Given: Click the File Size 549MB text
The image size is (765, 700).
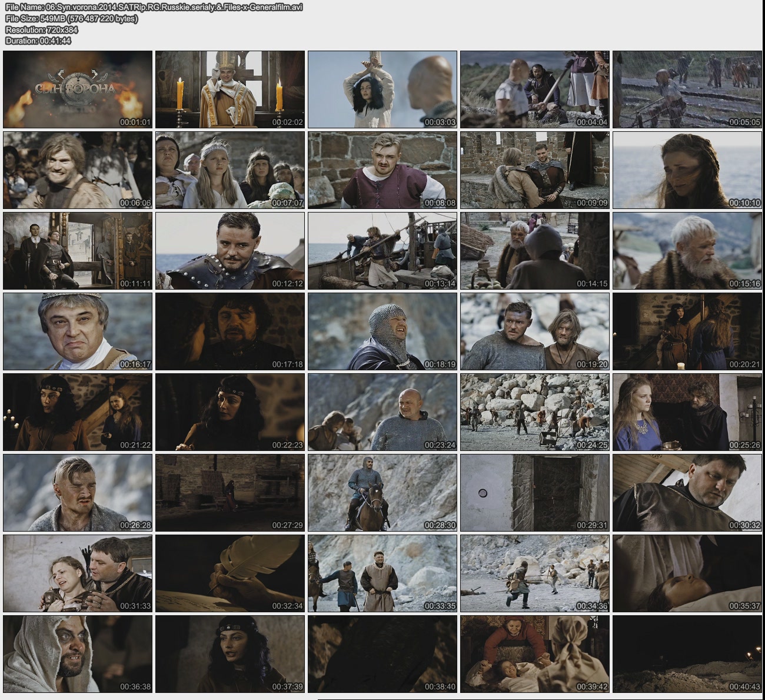Looking at the screenshot, I should pyautogui.click(x=71, y=19).
